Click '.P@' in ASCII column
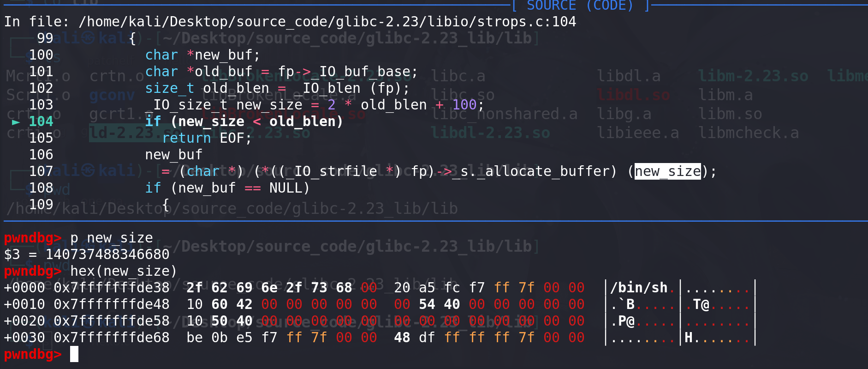This screenshot has height=369, width=868. pos(622,321)
